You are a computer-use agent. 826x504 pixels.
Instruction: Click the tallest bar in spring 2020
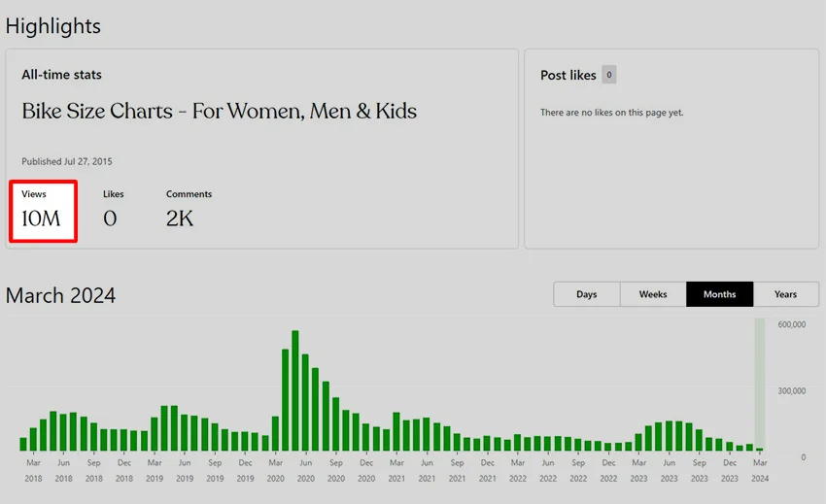point(295,390)
